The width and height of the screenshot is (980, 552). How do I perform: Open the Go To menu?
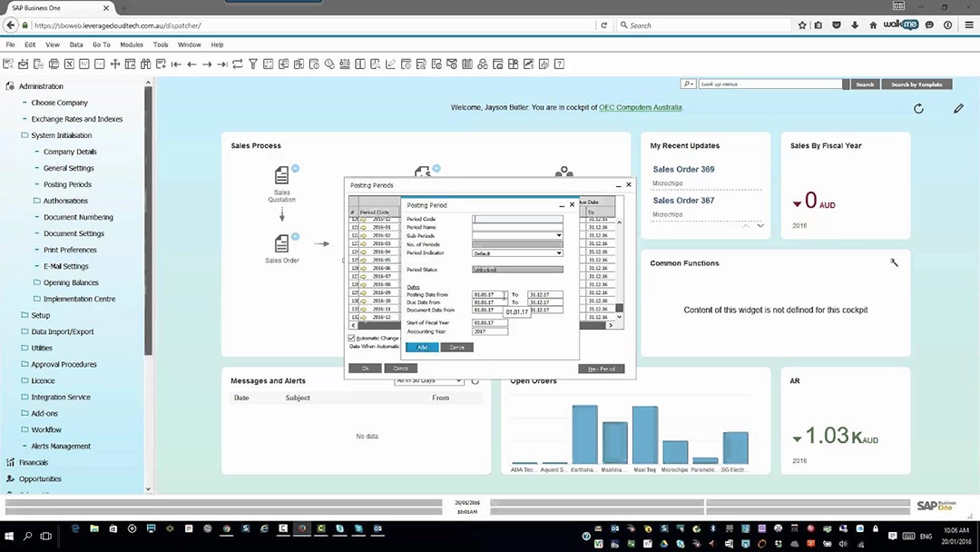click(x=101, y=44)
